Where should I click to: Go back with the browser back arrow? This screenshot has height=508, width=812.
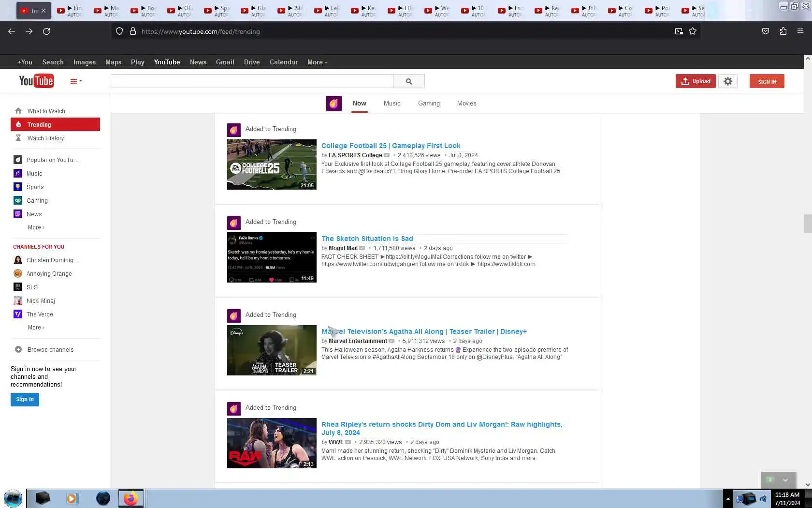tap(12, 31)
